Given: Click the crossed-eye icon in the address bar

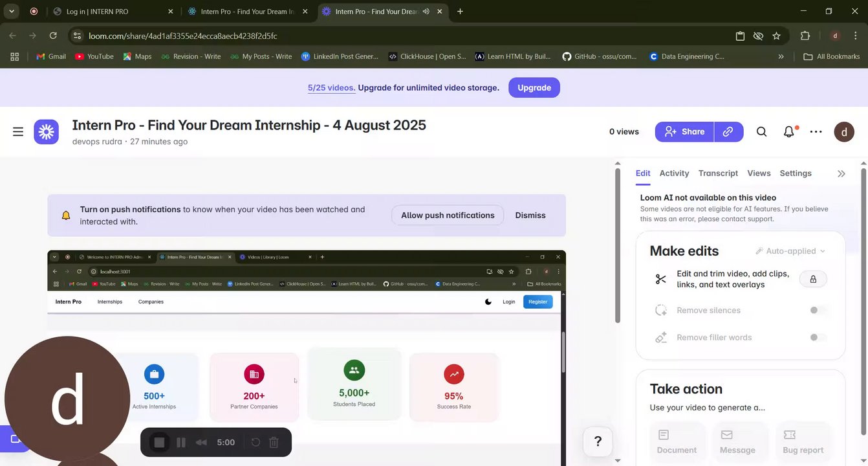Looking at the screenshot, I should coord(758,36).
